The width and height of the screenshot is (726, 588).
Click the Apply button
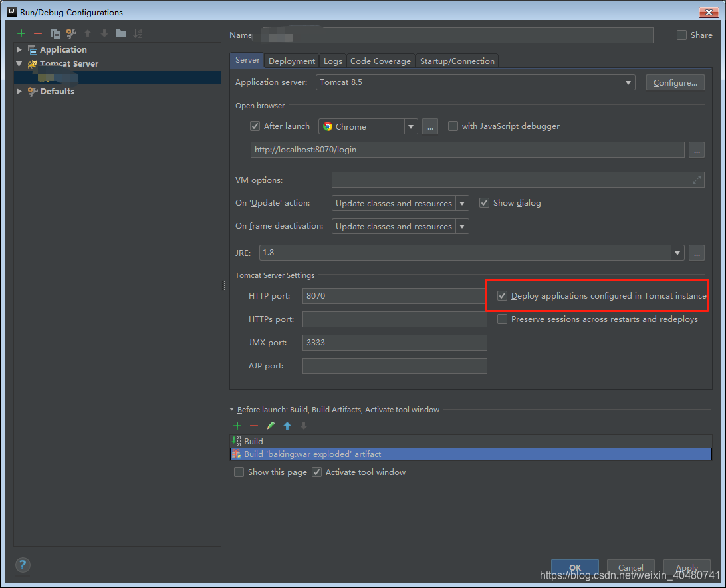click(x=687, y=567)
